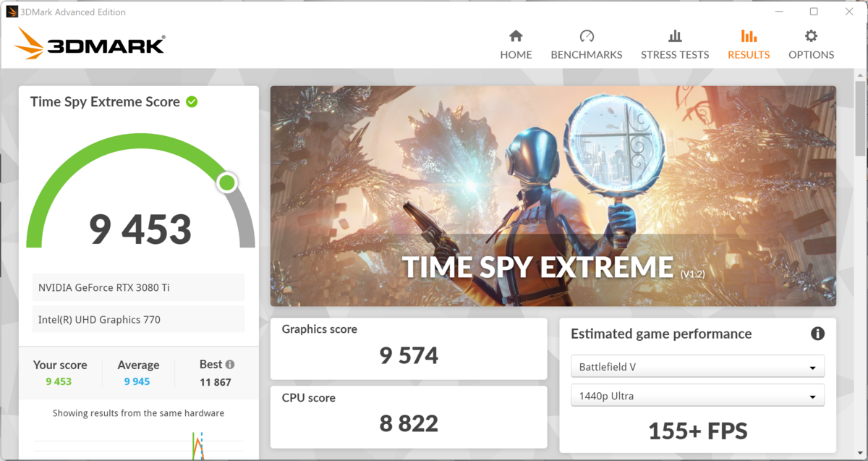This screenshot has height=461, width=868.
Task: Click the info icon next to Best
Action: 230,365
